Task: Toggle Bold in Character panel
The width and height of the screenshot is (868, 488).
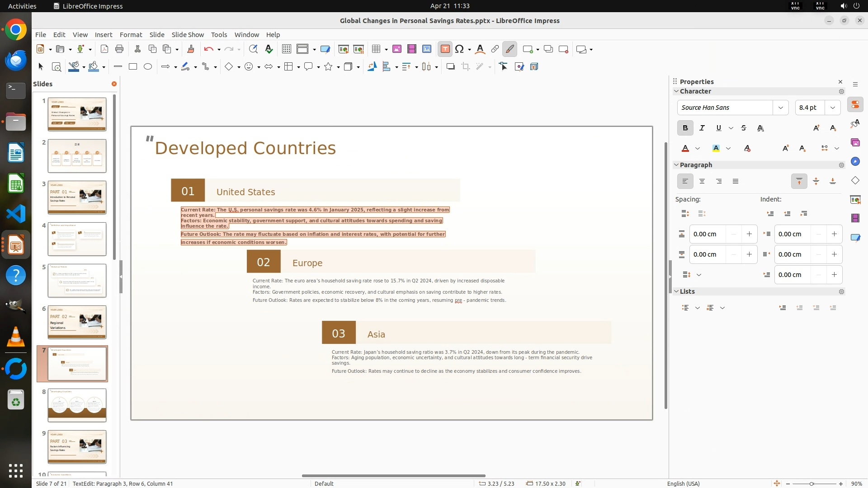Action: (685, 128)
